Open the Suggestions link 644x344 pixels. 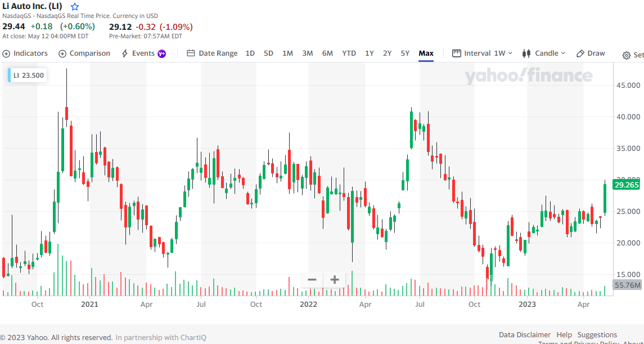597,335
